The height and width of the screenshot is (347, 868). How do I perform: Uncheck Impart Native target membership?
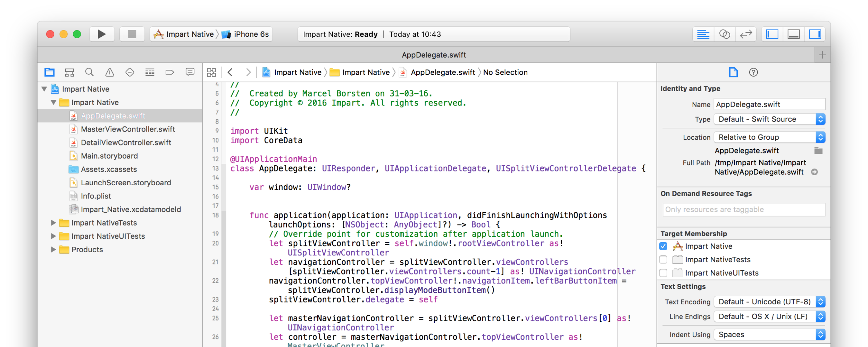663,246
